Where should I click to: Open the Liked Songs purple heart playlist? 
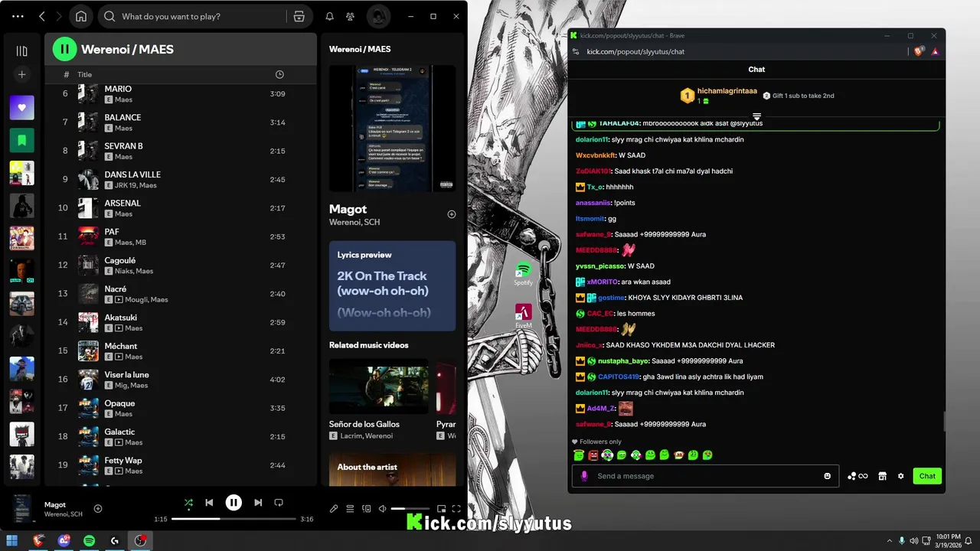pyautogui.click(x=21, y=108)
